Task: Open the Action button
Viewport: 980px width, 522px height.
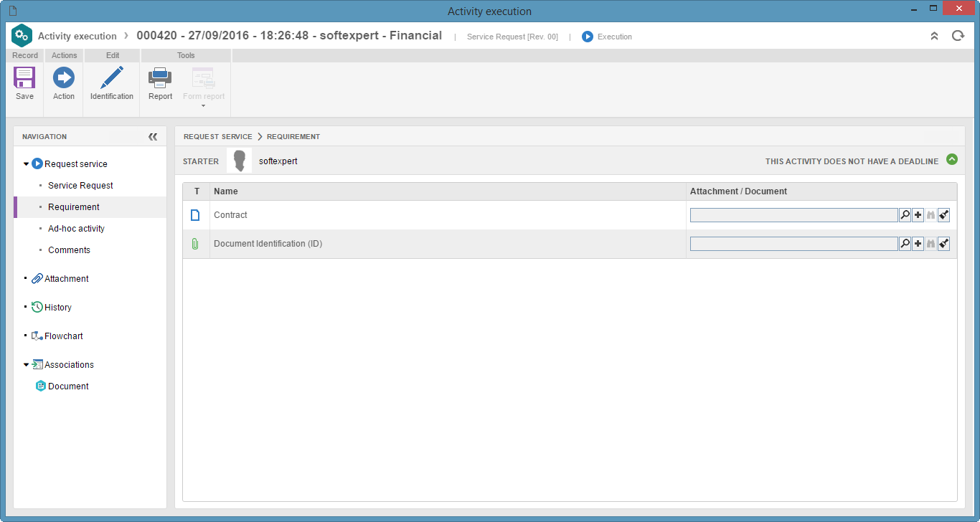Action: (x=64, y=84)
